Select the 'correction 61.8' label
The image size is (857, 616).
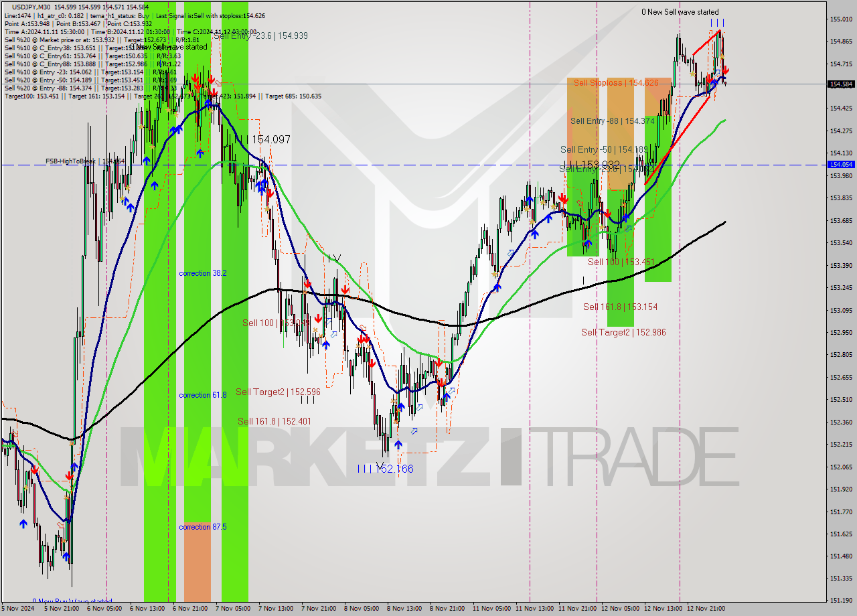coord(203,395)
